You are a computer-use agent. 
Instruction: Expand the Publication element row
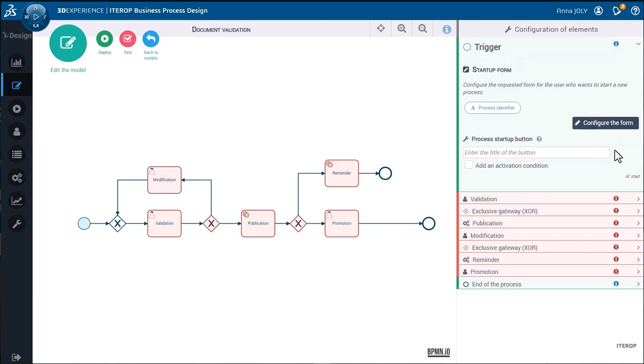(550, 223)
